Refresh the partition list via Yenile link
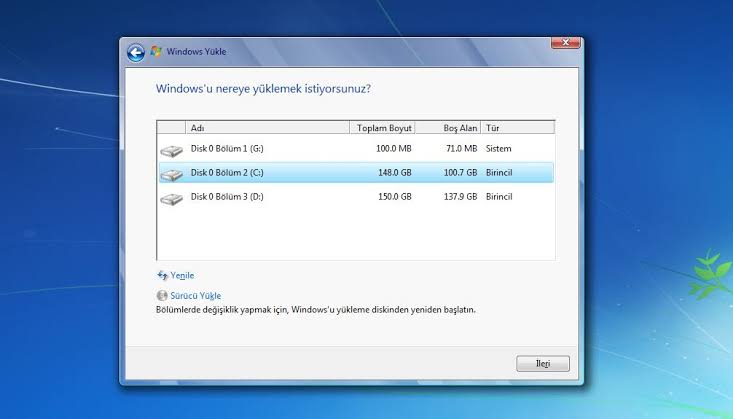 coord(182,275)
